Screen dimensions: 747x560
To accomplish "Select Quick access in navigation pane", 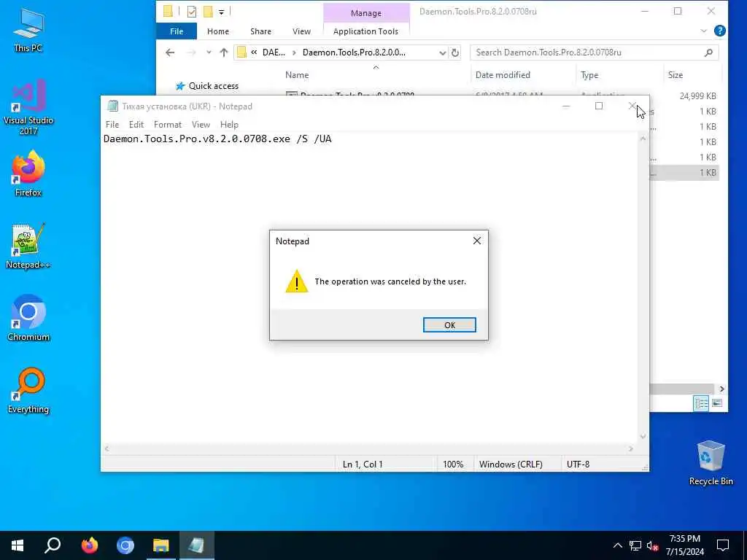I will tap(214, 86).
